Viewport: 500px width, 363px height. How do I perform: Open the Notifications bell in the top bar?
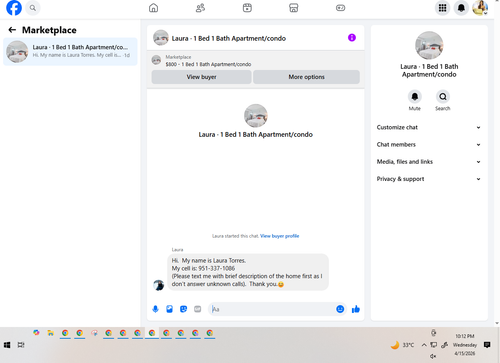(461, 8)
